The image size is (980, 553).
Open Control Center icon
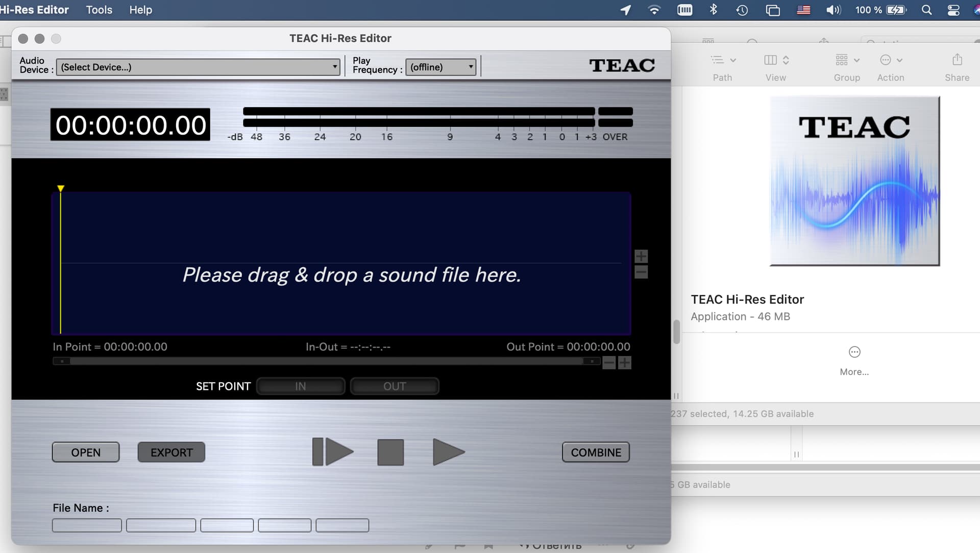[953, 10]
